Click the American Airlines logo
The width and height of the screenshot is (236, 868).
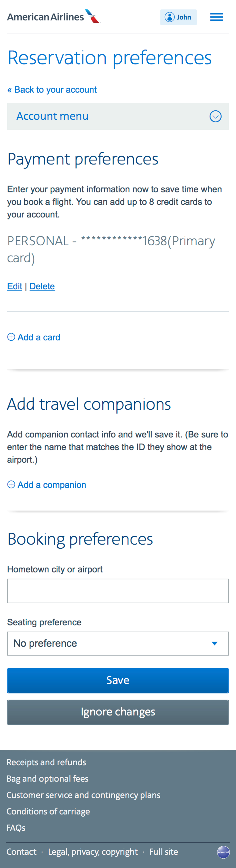click(54, 17)
